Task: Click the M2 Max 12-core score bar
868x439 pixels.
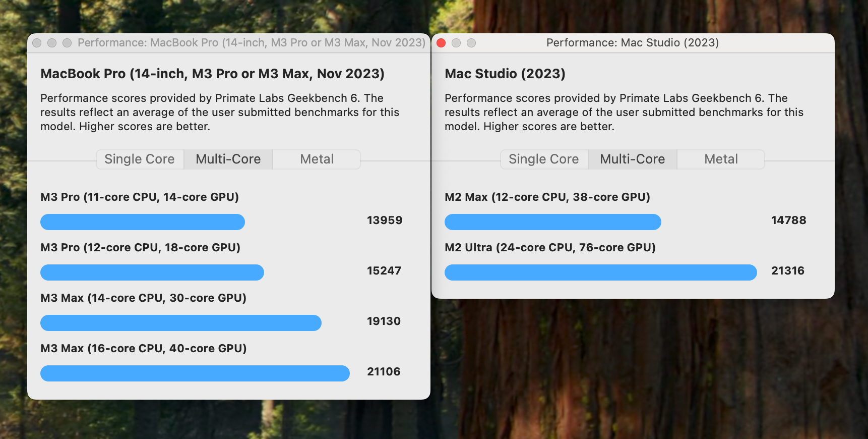Action: pyautogui.click(x=553, y=222)
